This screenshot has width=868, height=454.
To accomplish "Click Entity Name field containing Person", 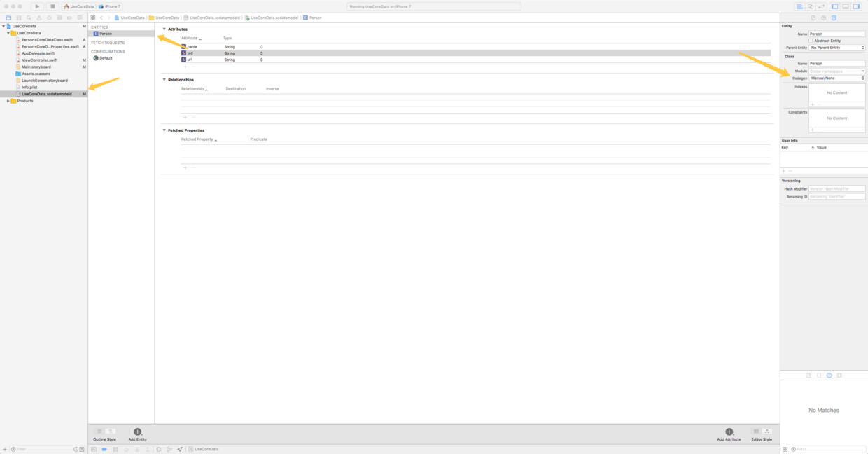I will click(837, 34).
